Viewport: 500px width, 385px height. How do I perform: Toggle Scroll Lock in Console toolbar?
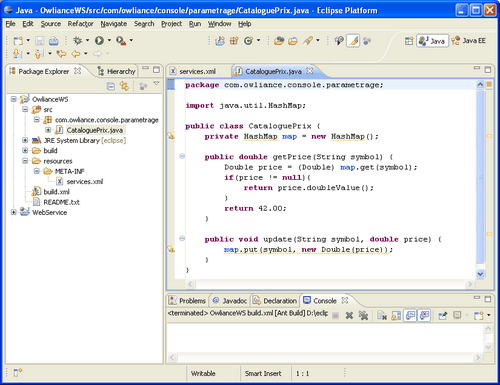click(396, 315)
